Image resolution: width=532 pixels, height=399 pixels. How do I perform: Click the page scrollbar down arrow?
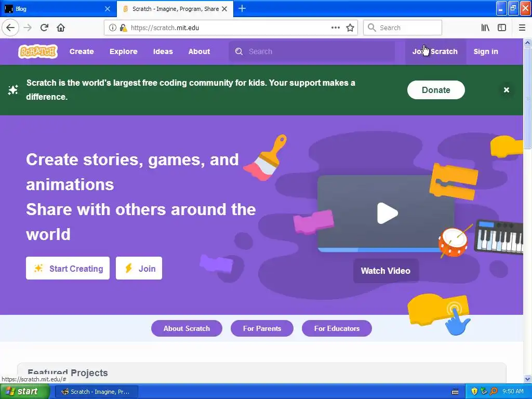click(527, 379)
